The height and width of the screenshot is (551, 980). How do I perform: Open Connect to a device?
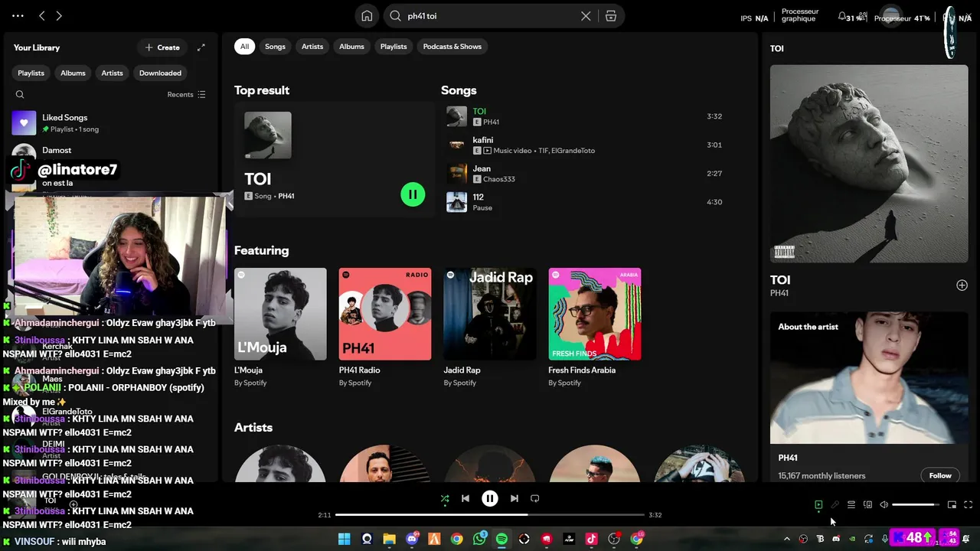(x=867, y=504)
